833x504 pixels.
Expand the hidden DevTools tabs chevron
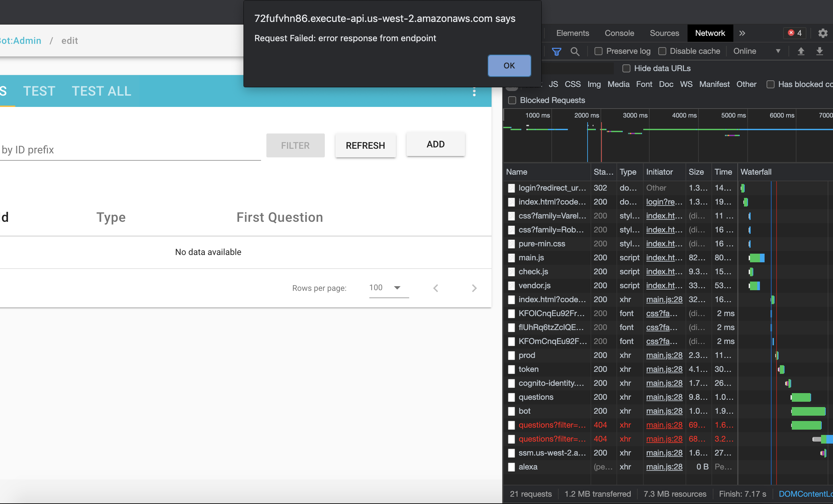click(742, 33)
